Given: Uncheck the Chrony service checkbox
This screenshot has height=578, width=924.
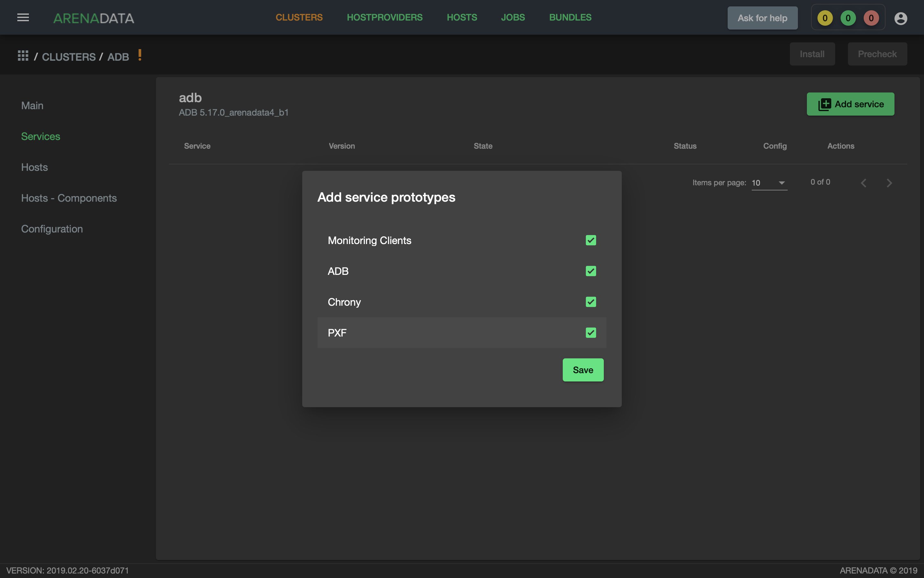Looking at the screenshot, I should tap(591, 302).
